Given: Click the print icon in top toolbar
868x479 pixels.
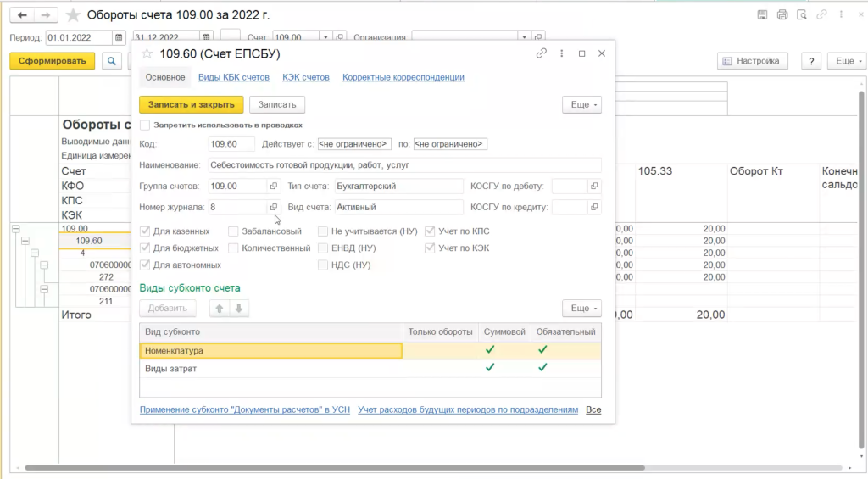Looking at the screenshot, I should pos(782,15).
